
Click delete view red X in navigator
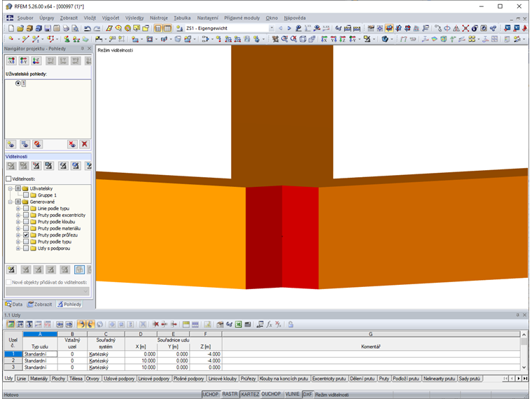[x=85, y=144]
